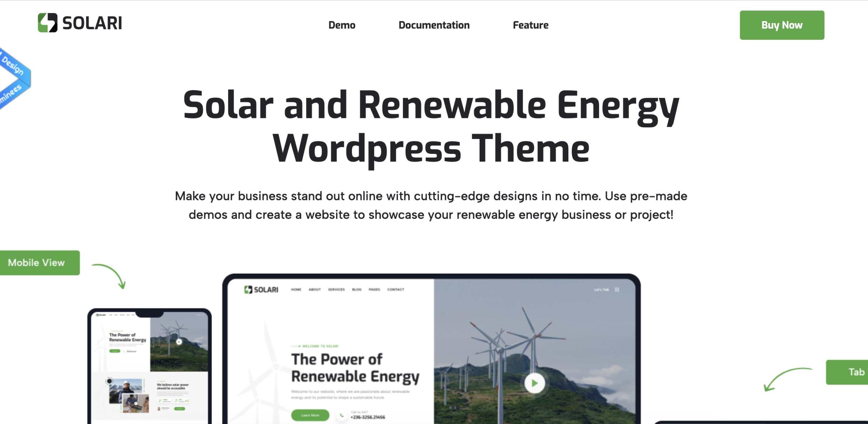Click the Solari logo inside desktop mockup
This screenshot has height=424, width=868.
click(261, 289)
